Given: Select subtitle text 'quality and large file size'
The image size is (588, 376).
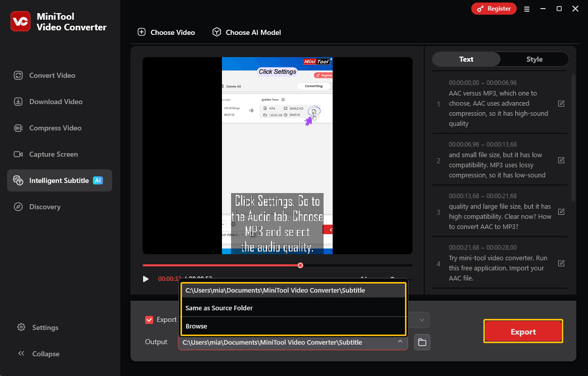Looking at the screenshot, I should [x=500, y=216].
